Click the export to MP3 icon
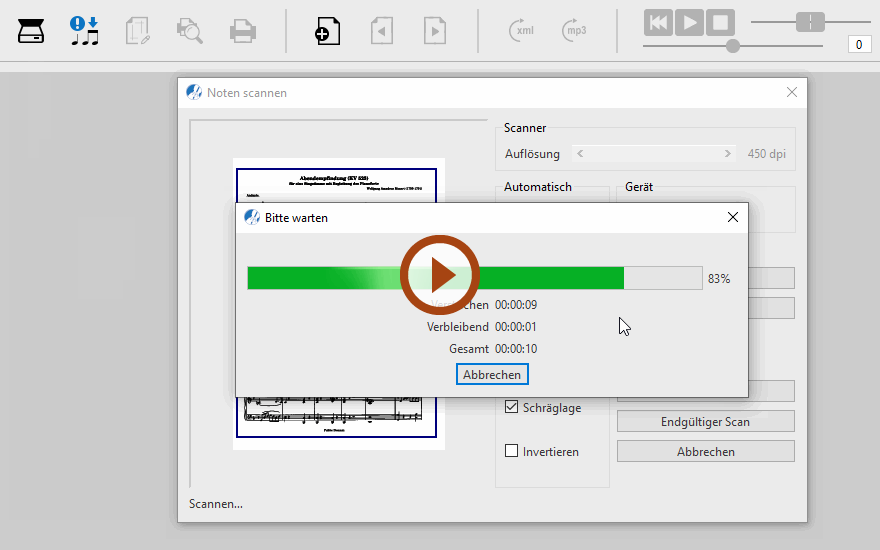This screenshot has width=880, height=550. [x=574, y=31]
